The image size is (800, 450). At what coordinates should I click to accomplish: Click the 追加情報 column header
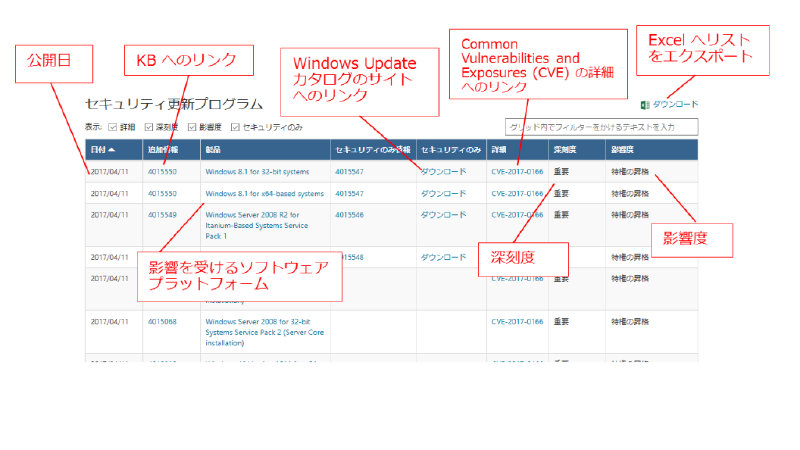point(162,150)
